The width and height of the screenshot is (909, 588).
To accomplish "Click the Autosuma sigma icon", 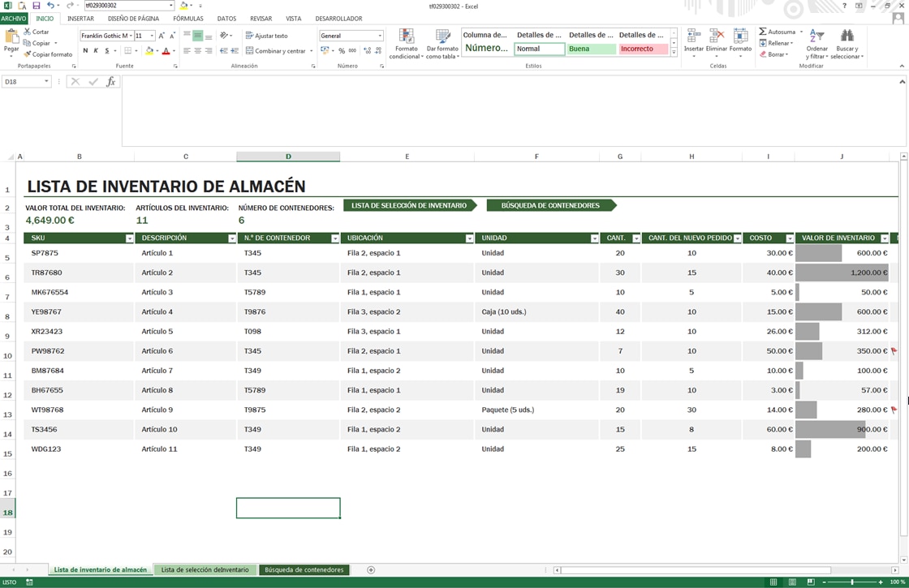I will coord(763,32).
